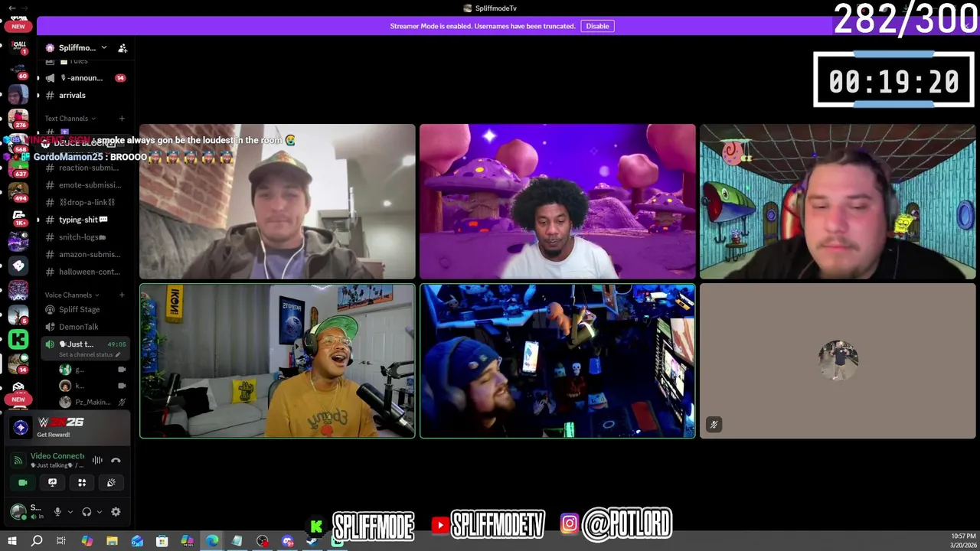Click the share your screen button
The width and height of the screenshot is (980, 551).
point(52,483)
